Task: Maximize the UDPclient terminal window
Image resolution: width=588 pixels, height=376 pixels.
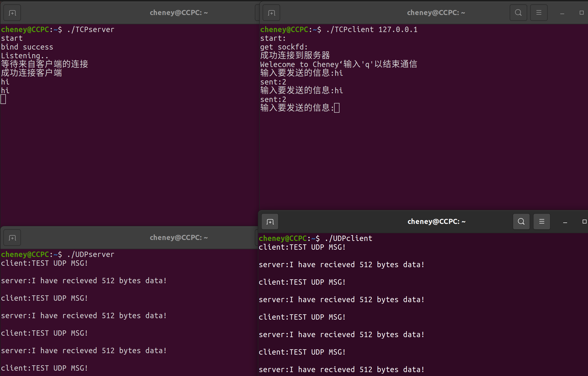Action: 584,222
